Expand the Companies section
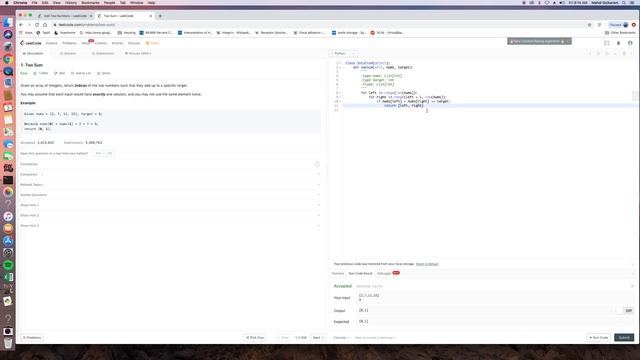Viewport: 640px width, 360px height. [x=170, y=174]
